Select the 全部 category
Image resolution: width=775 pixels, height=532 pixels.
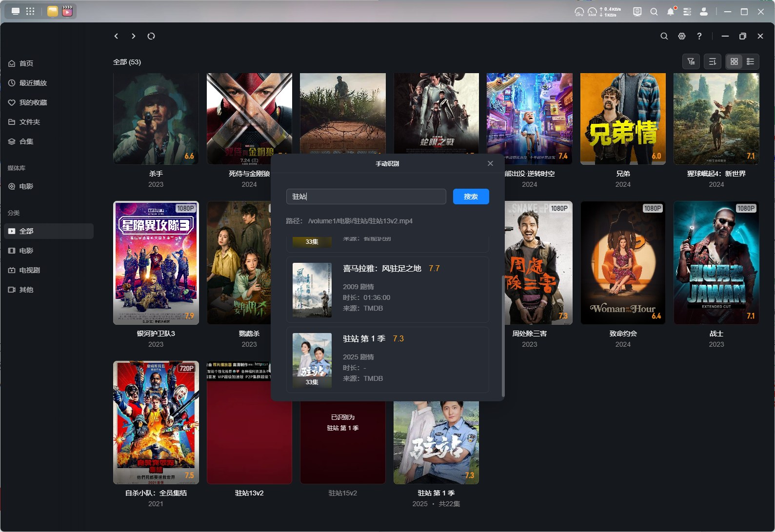[x=49, y=231]
